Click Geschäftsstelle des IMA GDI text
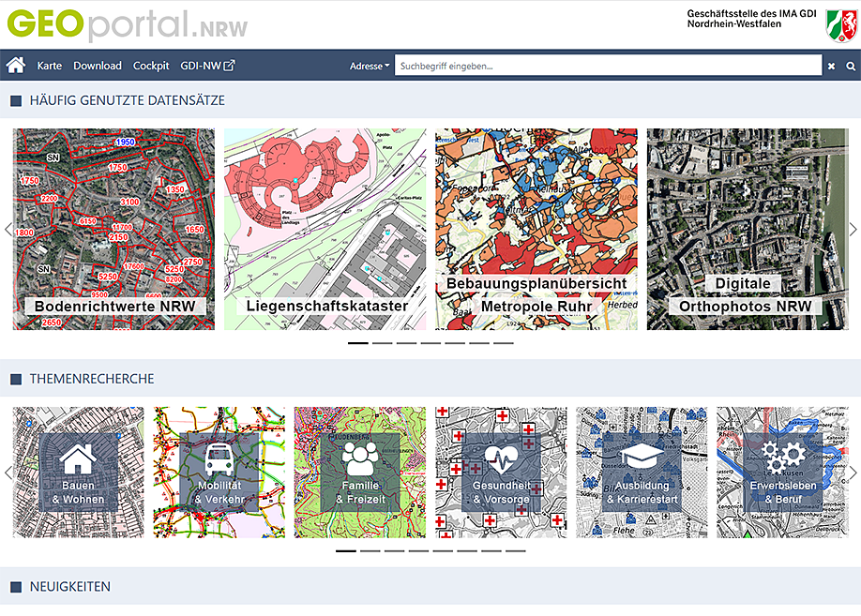Viewport: 861px width, 616px height. pyautogui.click(x=751, y=14)
